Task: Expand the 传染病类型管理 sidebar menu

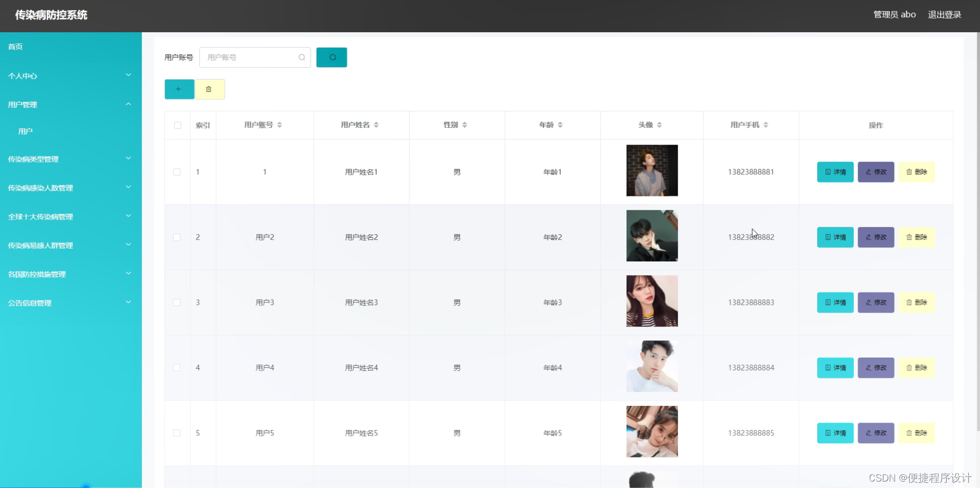Action: 70,159
